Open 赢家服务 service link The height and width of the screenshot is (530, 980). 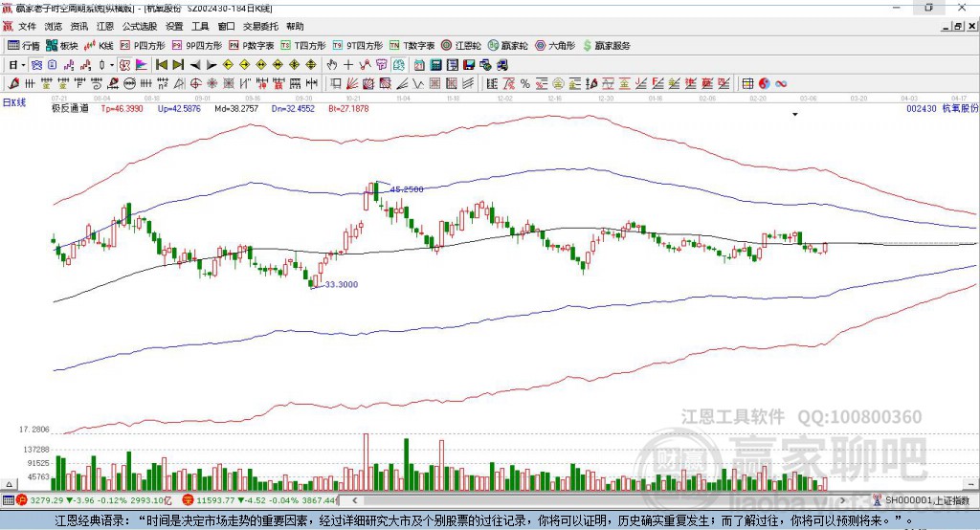(606, 46)
